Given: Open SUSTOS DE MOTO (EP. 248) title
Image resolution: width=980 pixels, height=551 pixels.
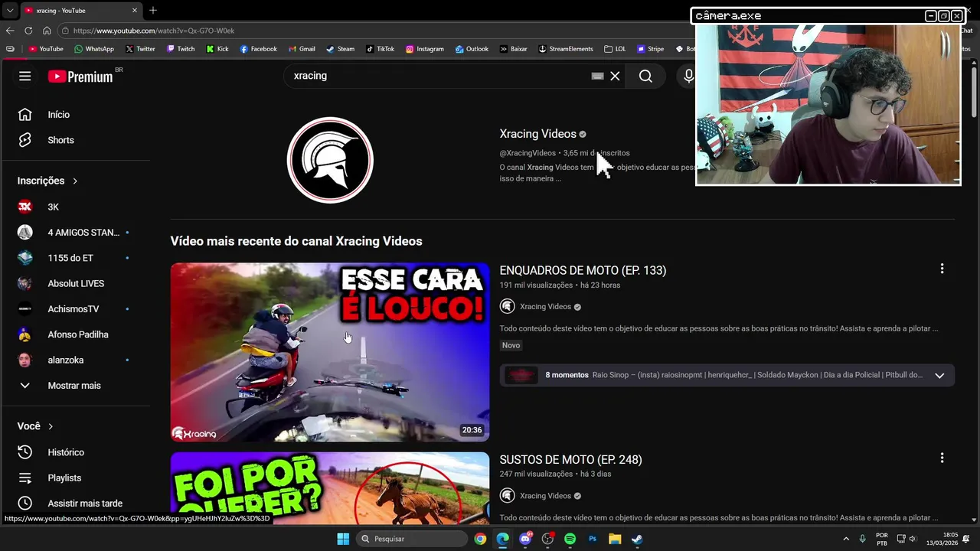Looking at the screenshot, I should click(570, 459).
